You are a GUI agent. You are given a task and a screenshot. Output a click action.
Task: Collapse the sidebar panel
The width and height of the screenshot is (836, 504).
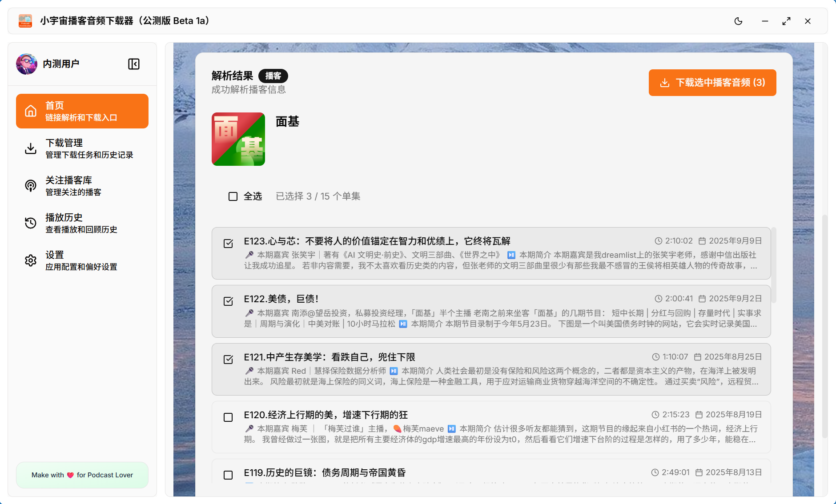point(133,64)
